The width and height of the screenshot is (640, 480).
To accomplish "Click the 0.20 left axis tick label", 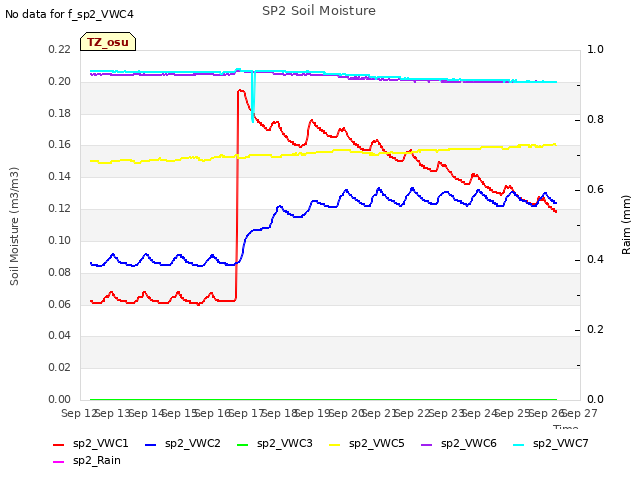I will tap(59, 81).
